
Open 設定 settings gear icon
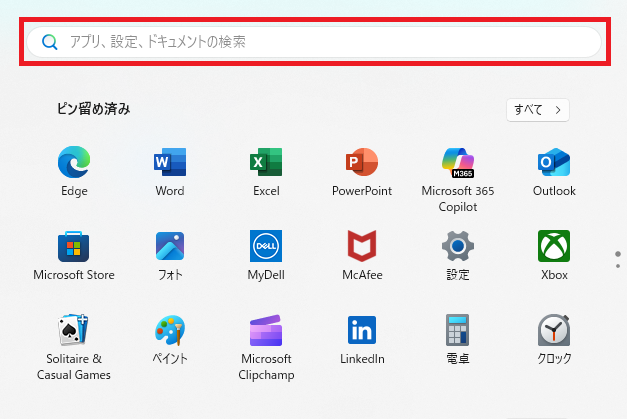[x=458, y=246]
